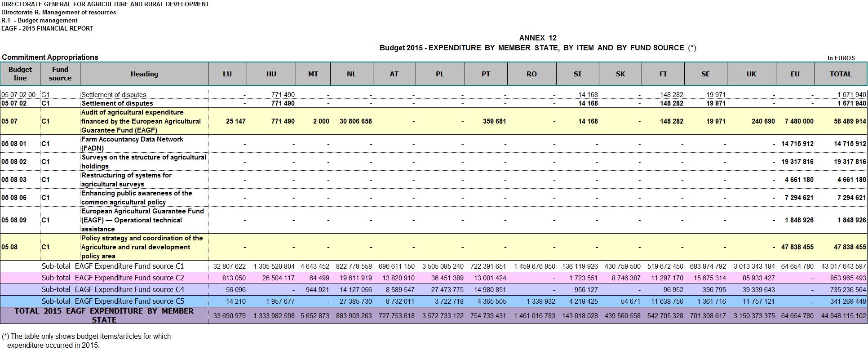
Task: Click the 05 08 02 budget line cell
Action: coord(14,162)
